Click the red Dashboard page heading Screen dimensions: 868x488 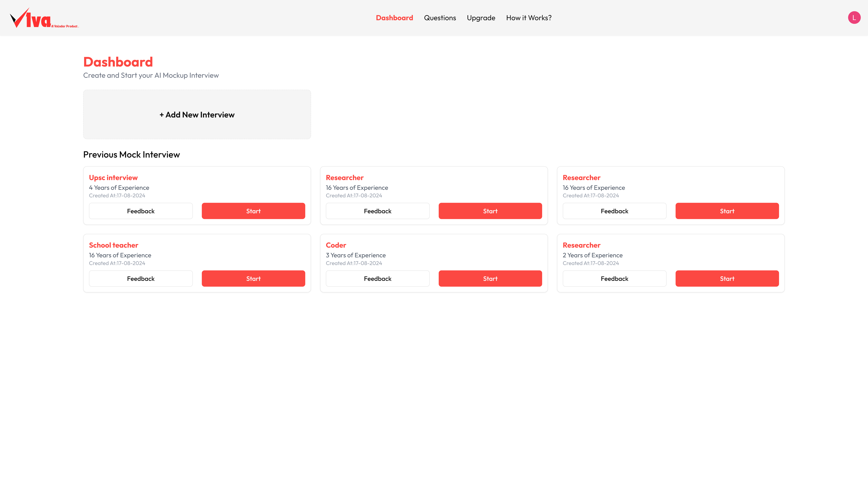[x=118, y=62]
